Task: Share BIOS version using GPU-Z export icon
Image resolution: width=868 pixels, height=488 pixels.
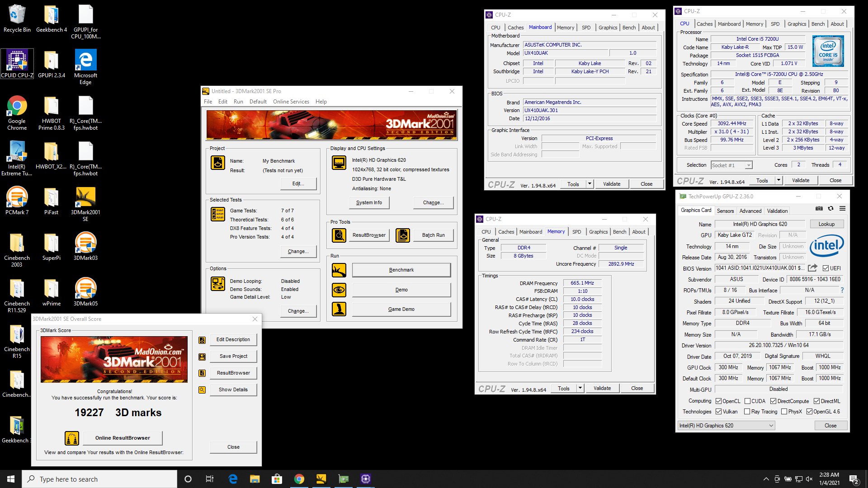Action: coord(812,267)
